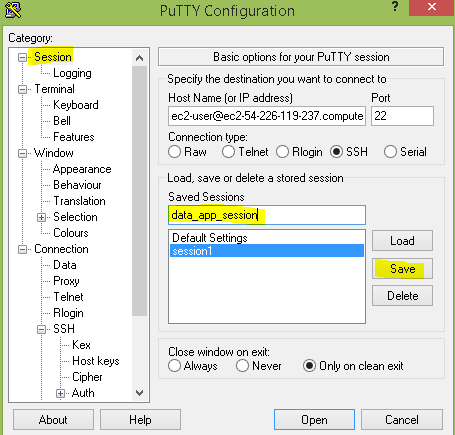Open the Colours settings category
Image resolution: width=455 pixels, height=435 pixels.
tap(71, 233)
